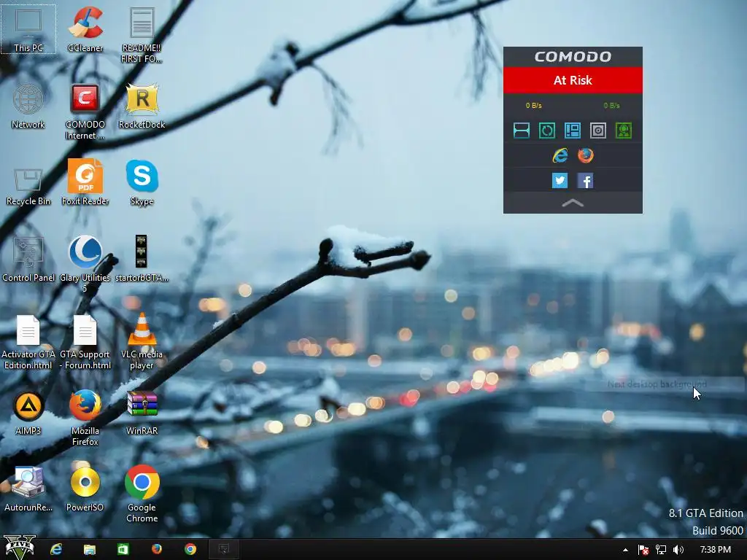747x560 pixels.
Task: Select the Activator GTA Edition.html file
Action: (28, 343)
